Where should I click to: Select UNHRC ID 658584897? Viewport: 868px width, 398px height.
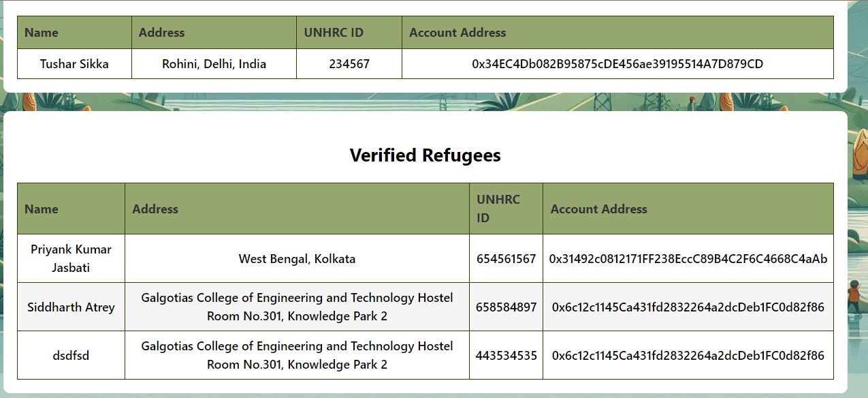[506, 307]
